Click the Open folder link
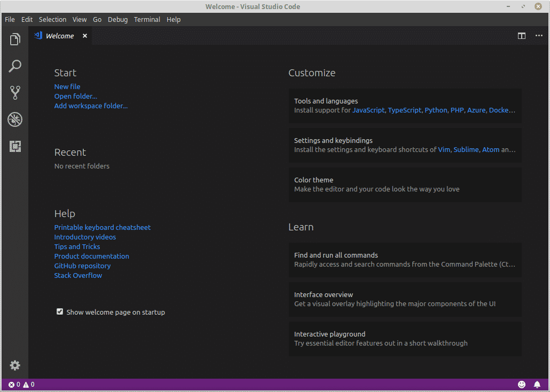Image resolution: width=550 pixels, height=392 pixels. click(x=75, y=96)
